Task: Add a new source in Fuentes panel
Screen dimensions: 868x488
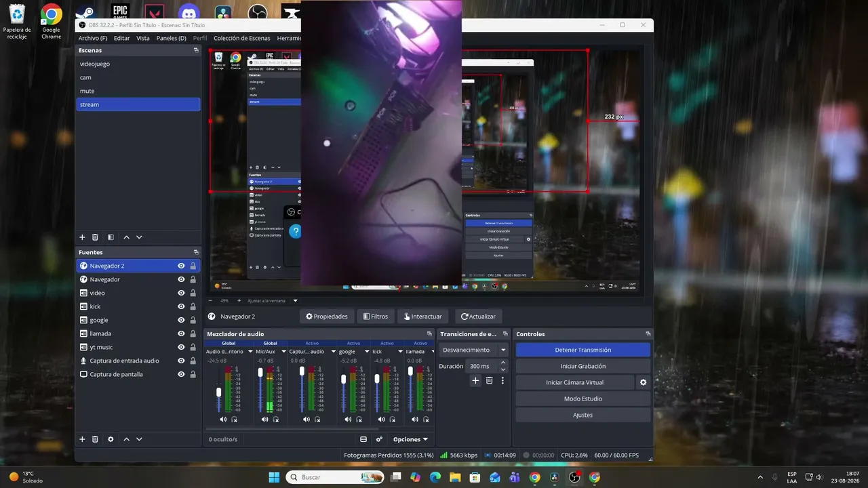Action: pyautogui.click(x=83, y=439)
